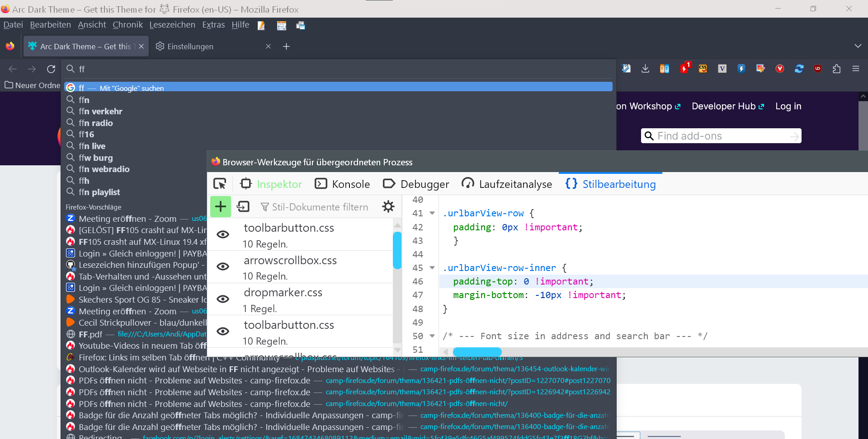
Task: Open the Firefox hamburger application menu
Action: coord(855,69)
